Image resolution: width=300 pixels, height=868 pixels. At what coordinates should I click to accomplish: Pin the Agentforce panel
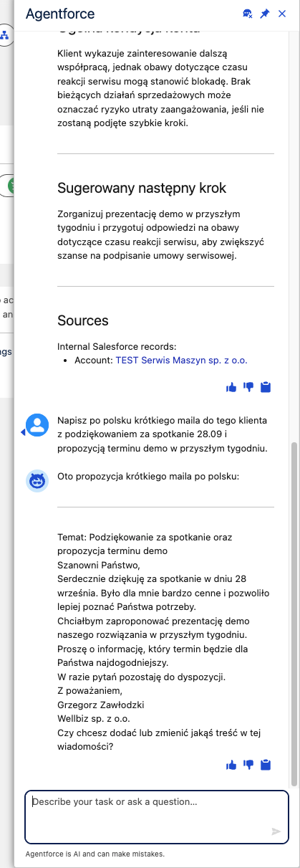click(265, 14)
